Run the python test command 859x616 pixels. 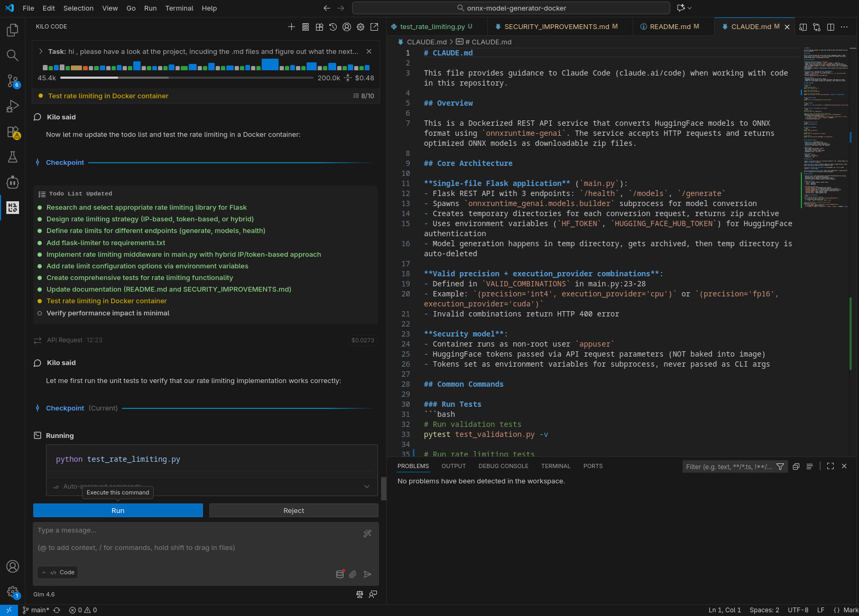pyautogui.click(x=118, y=510)
